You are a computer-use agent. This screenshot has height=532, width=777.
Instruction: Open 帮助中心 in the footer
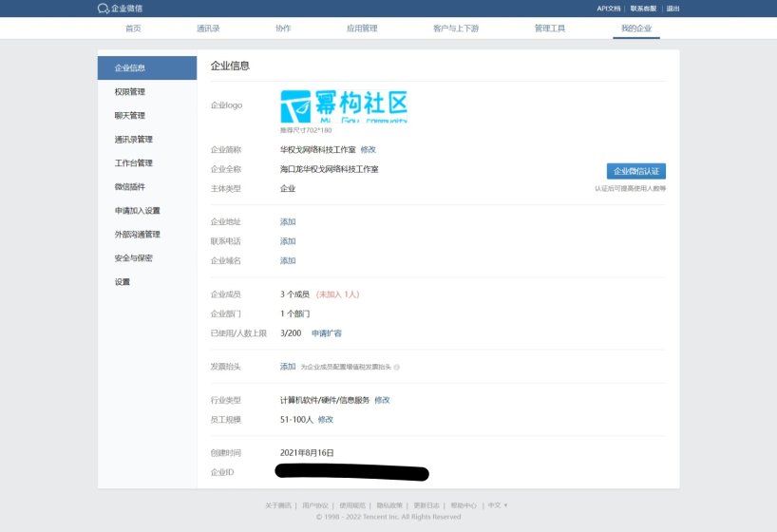(464, 505)
